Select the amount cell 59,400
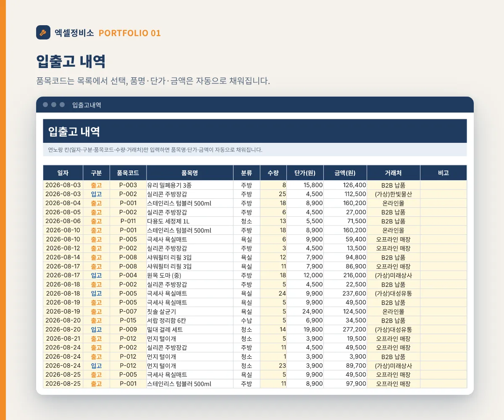 (x=345, y=239)
